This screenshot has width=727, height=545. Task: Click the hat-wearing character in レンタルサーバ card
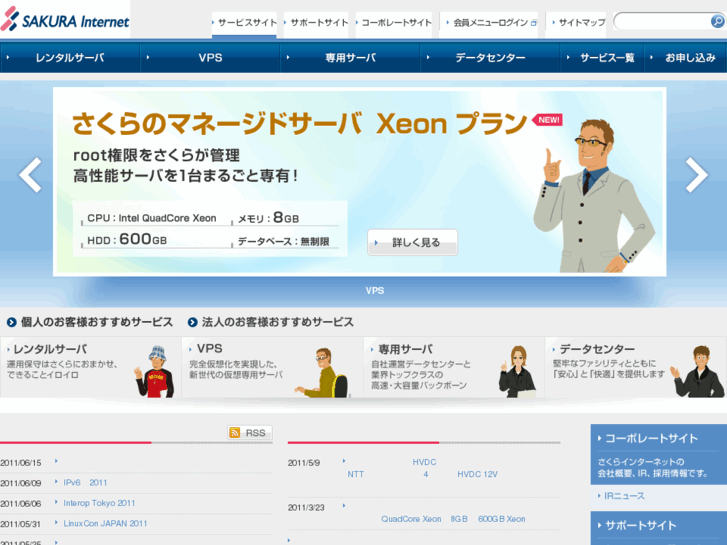pyautogui.click(x=154, y=372)
